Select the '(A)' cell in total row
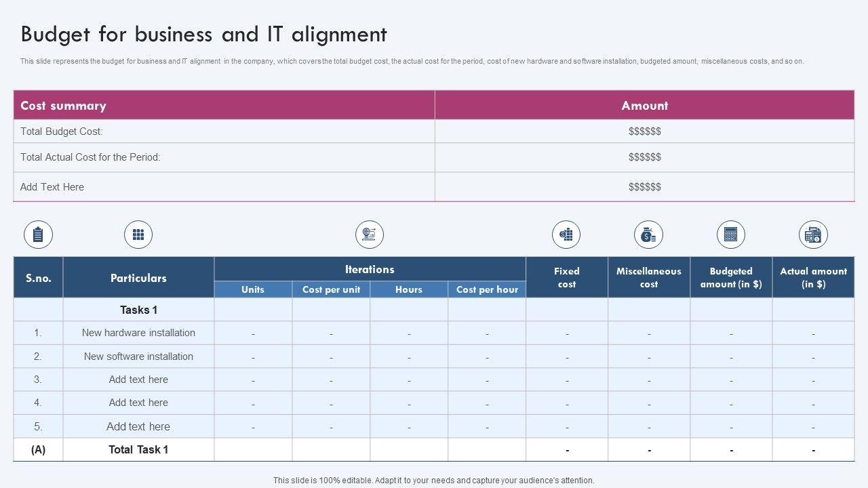The height and width of the screenshot is (488, 868). tap(38, 449)
